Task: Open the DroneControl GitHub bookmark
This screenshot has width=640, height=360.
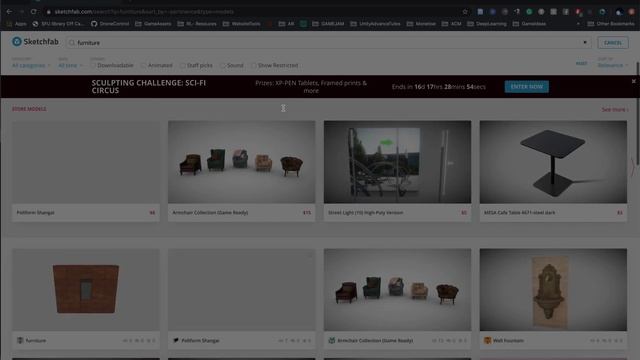Action: click(110, 24)
